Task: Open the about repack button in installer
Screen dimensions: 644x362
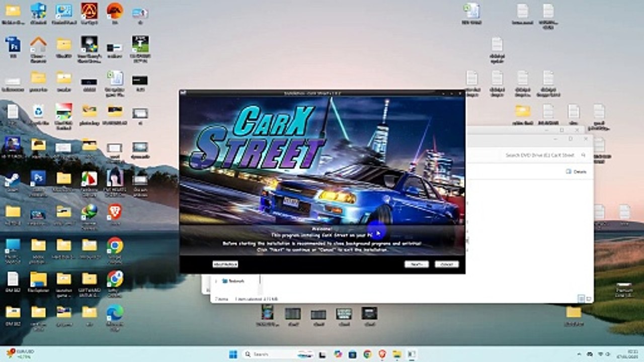Action: 225,264
